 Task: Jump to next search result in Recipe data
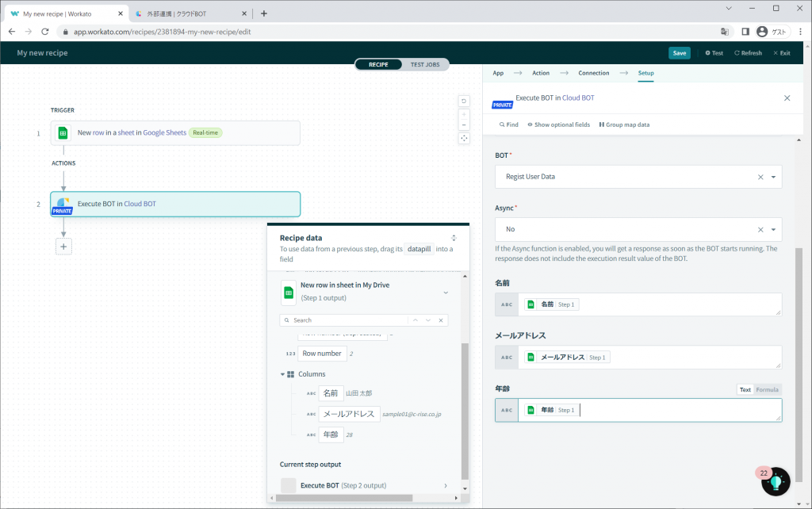[427, 320]
